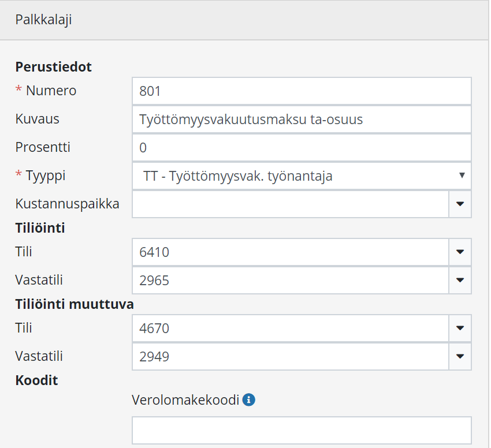The image size is (491, 448).
Task: Click the Prosentti field label
Action: [x=43, y=147]
